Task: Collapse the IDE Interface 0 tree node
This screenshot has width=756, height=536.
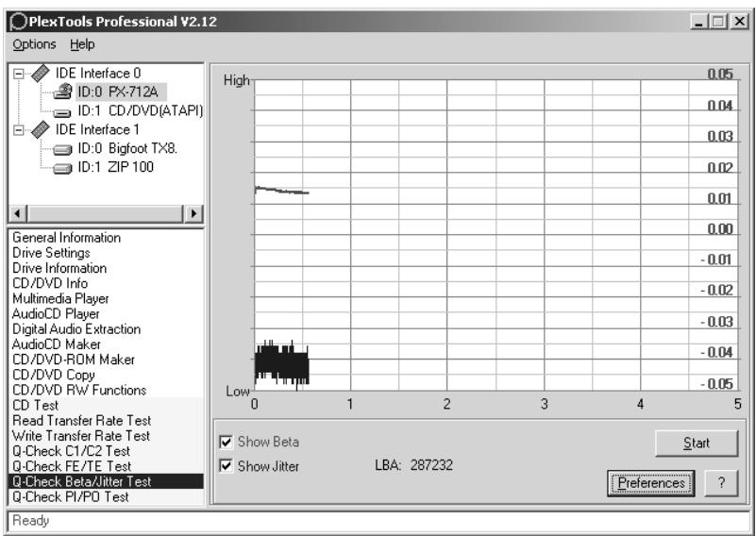Action: click(18, 74)
